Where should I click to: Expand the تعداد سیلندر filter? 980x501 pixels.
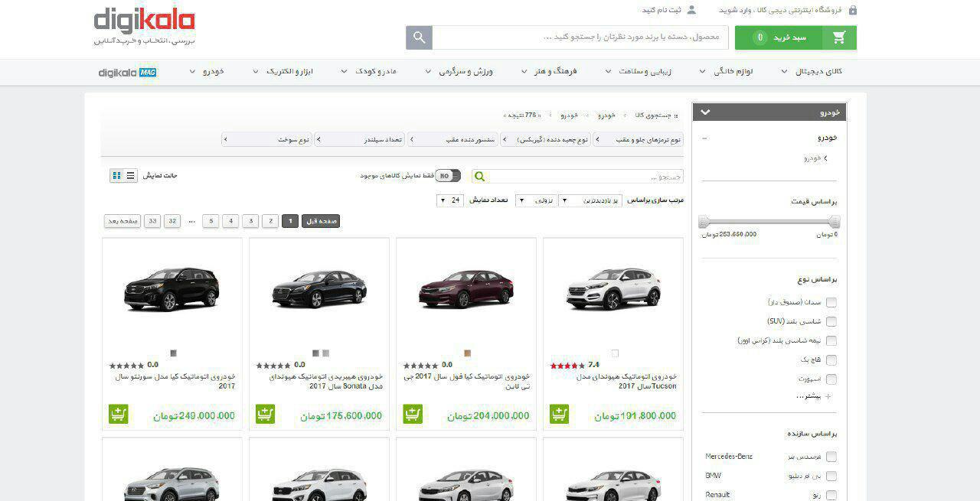tap(360, 139)
